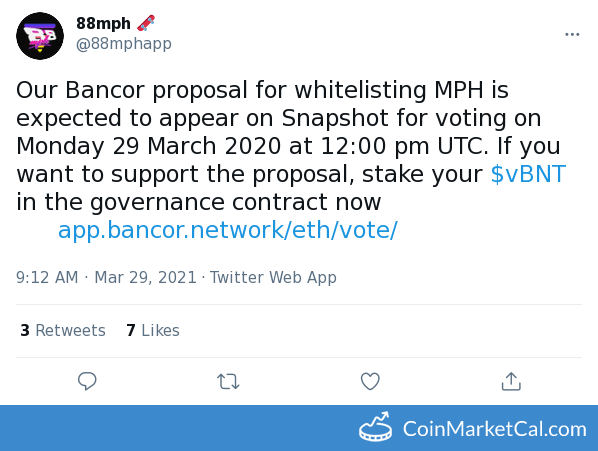598x451 pixels.
Task: Click the 88mph profile avatar
Action: click(40, 36)
